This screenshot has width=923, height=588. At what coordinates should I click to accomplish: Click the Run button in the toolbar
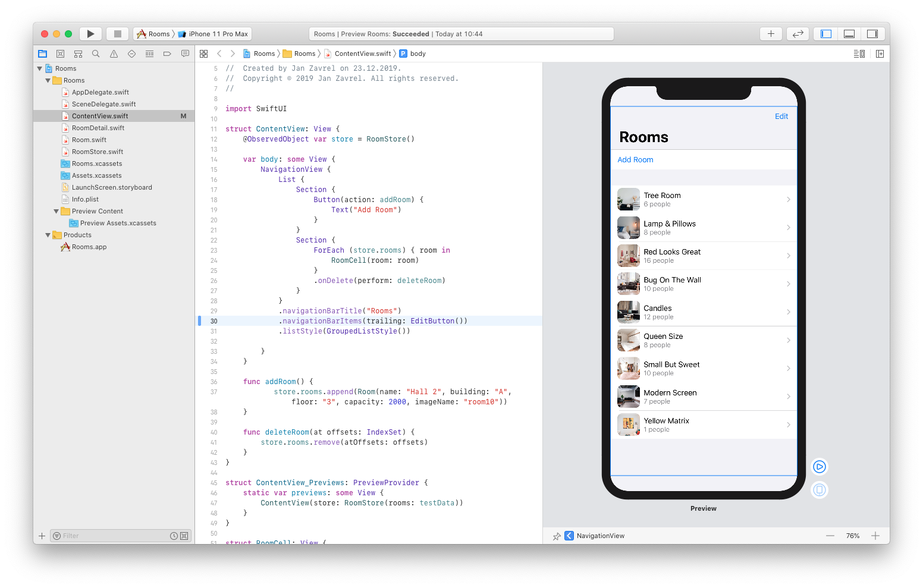tap(90, 33)
